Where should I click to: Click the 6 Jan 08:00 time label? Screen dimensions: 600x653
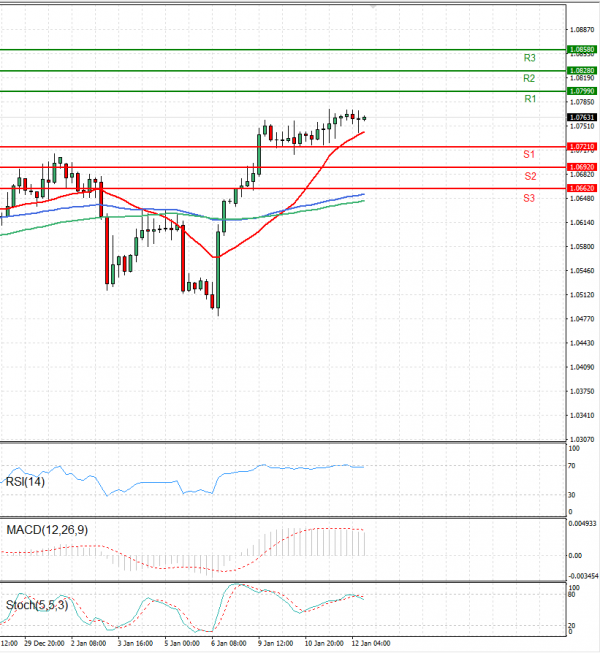(229, 643)
